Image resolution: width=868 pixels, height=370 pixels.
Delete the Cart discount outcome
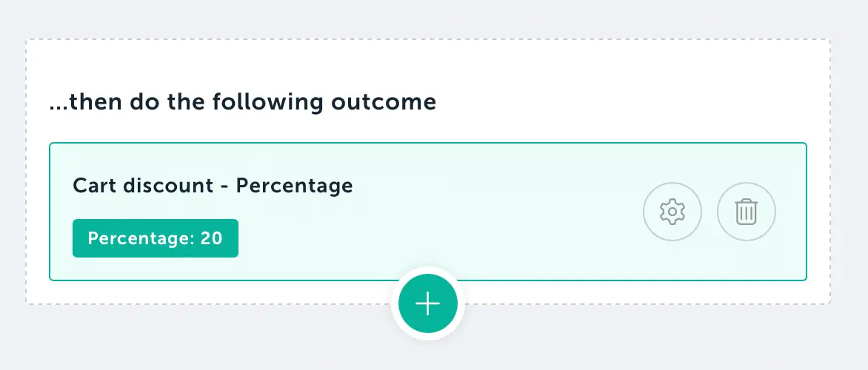pos(746,212)
